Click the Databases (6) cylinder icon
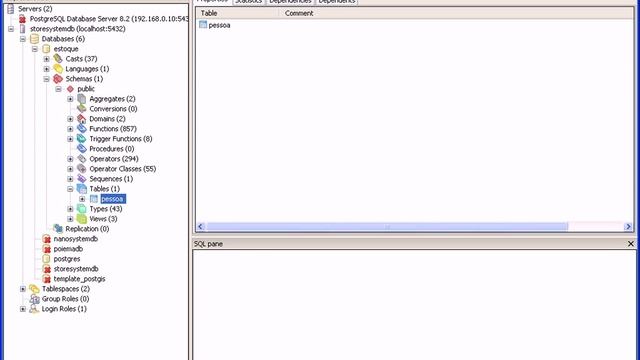Screen dimensions: 640x360 [x=34, y=39]
